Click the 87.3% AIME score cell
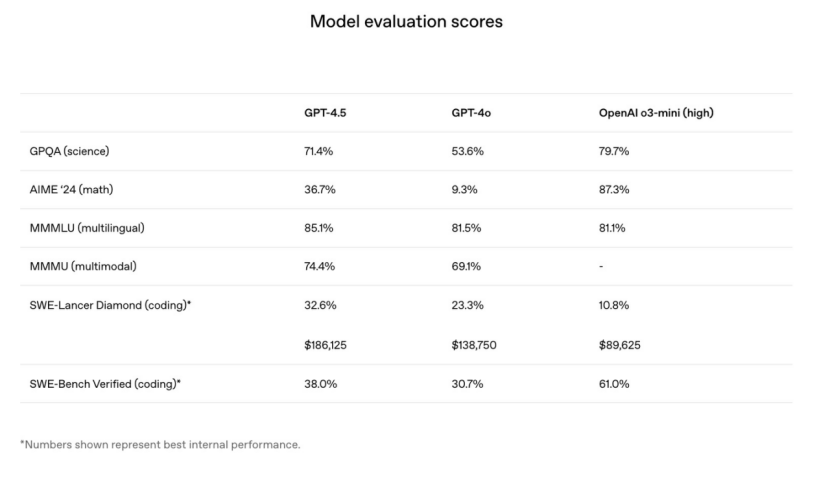The height and width of the screenshot is (488, 830). [614, 190]
